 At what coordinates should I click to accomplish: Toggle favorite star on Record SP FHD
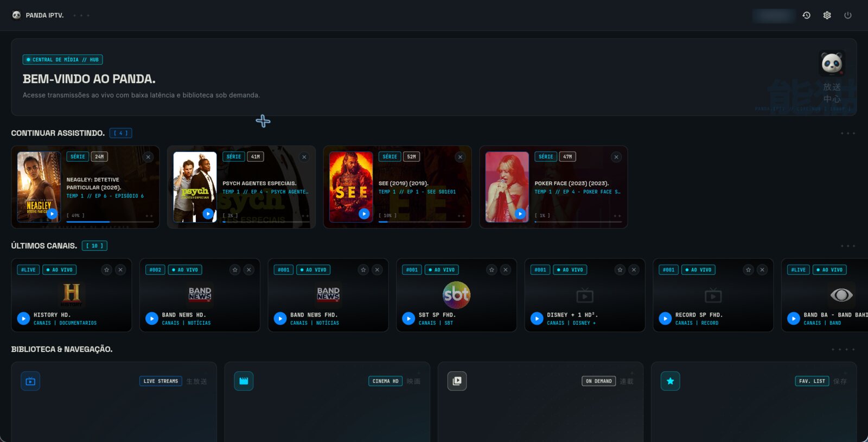click(749, 270)
